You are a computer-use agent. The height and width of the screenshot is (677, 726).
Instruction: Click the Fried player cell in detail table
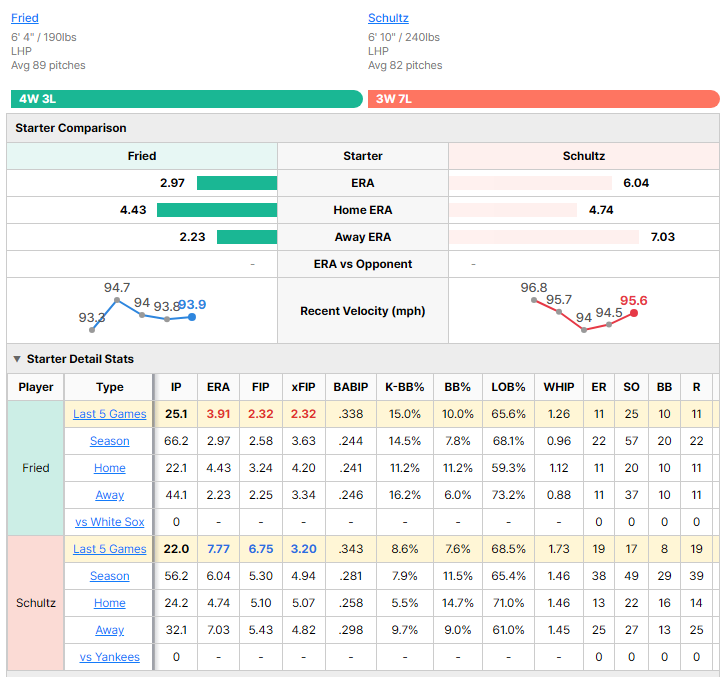36,468
